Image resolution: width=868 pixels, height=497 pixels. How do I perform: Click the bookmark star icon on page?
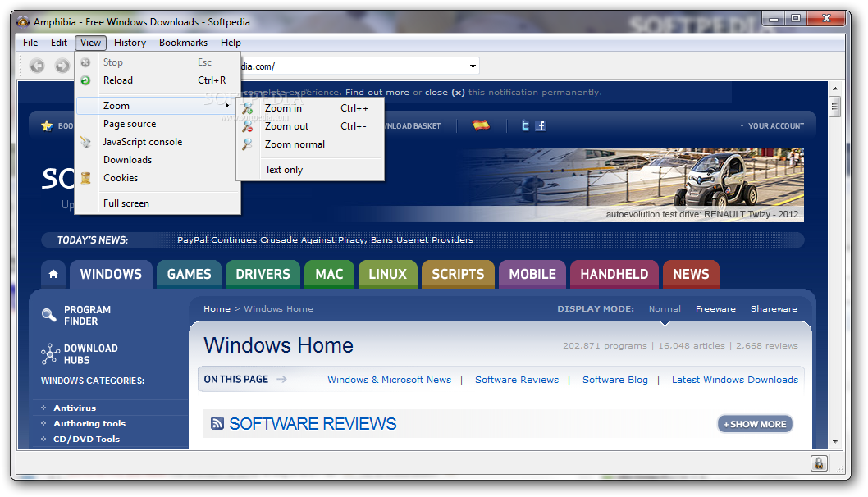(47, 125)
